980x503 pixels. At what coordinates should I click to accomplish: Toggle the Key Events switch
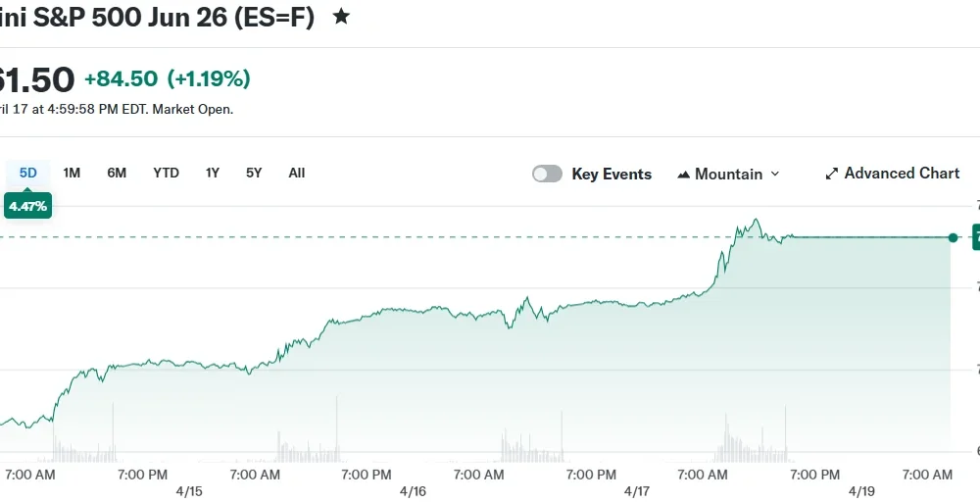click(548, 174)
